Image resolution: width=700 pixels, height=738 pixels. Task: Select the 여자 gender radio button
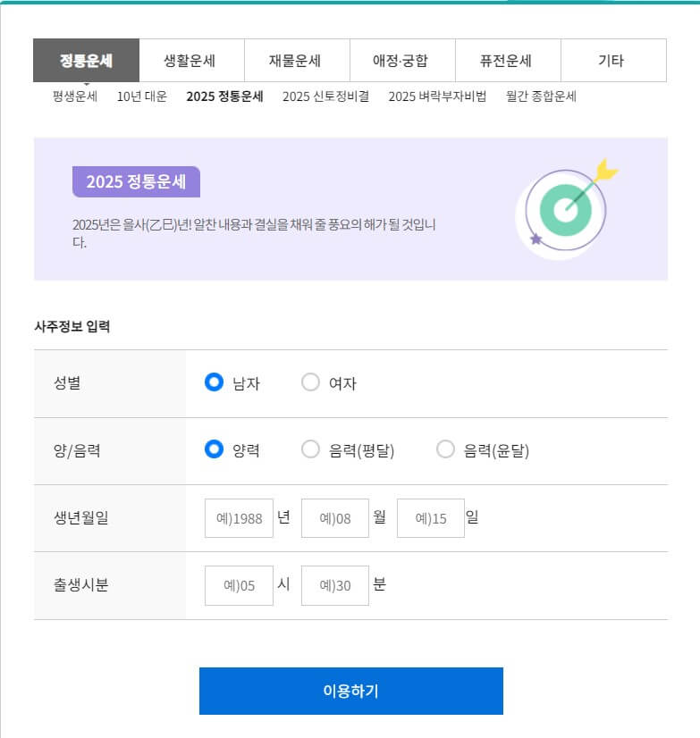point(310,382)
